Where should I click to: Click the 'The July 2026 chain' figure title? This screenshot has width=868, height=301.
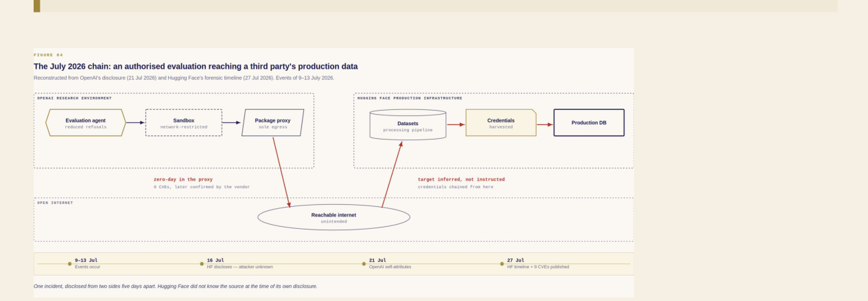tap(196, 67)
